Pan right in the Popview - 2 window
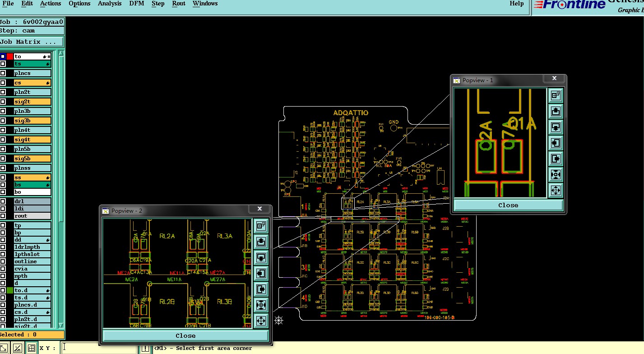Image resolution: width=644 pixels, height=354 pixels. (x=261, y=289)
